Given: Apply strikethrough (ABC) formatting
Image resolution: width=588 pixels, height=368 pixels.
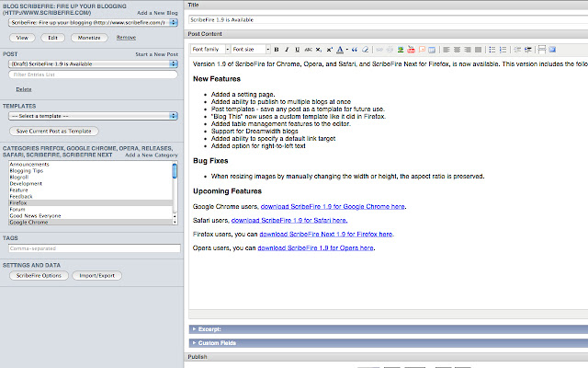Looking at the screenshot, I should click(309, 50).
